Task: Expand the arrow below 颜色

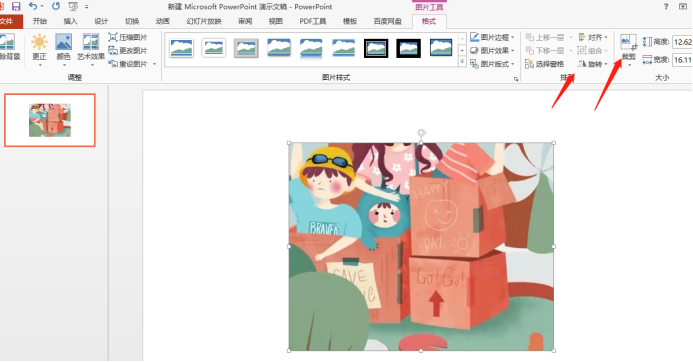Action: (64, 65)
